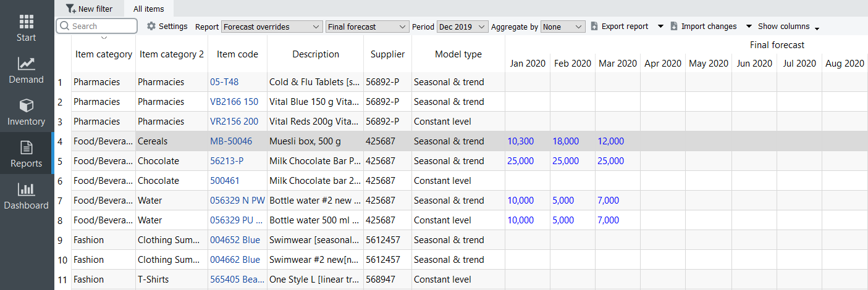
Task: Sort by Item category column header
Action: click(x=103, y=54)
